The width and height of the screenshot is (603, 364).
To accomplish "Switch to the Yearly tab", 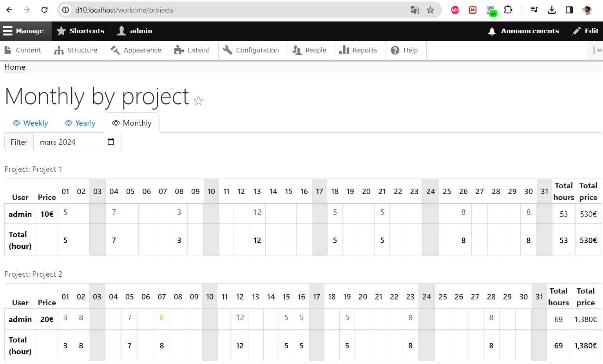I will pyautogui.click(x=80, y=123).
